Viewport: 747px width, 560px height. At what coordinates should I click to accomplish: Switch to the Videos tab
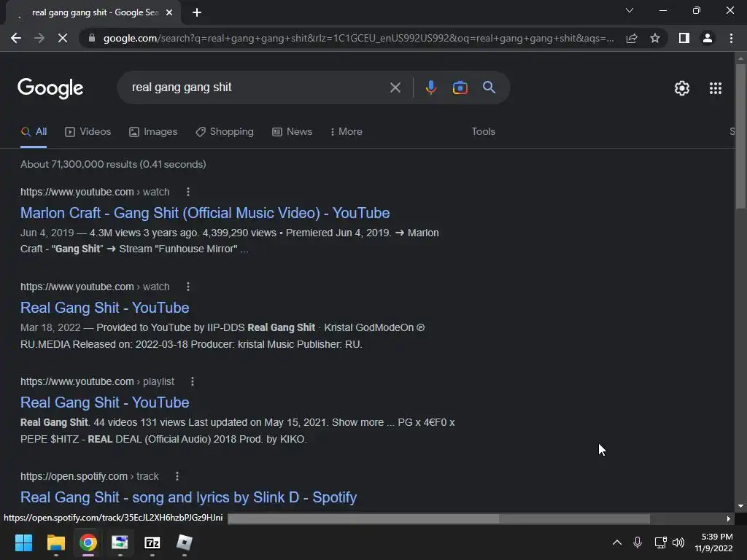tap(88, 132)
